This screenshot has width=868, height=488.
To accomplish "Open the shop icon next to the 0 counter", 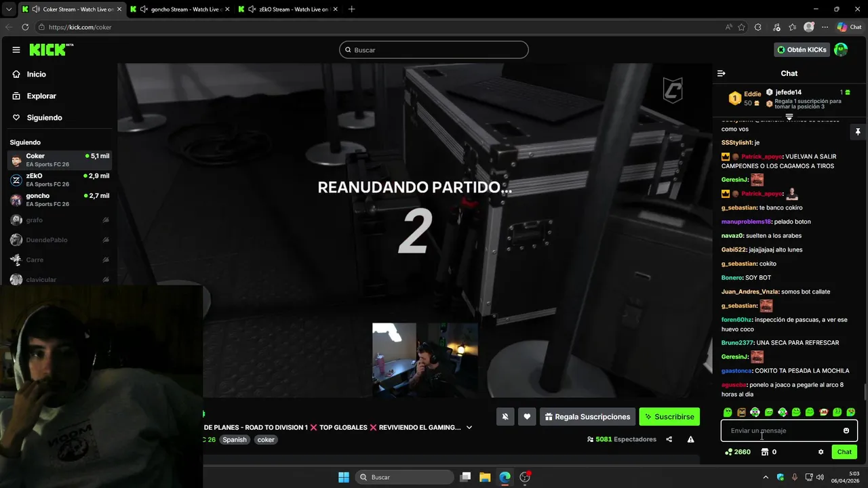I will (765, 452).
